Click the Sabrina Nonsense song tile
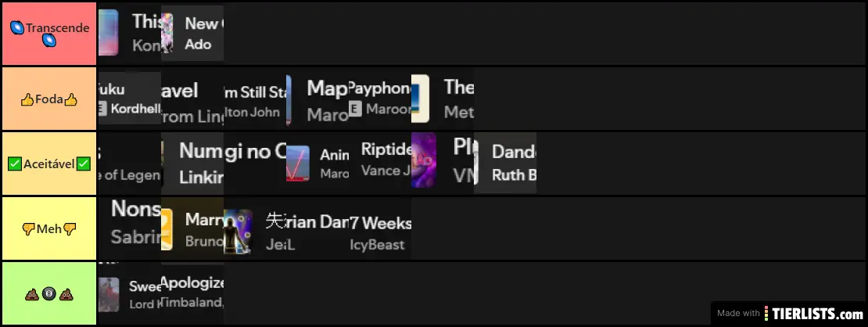The image size is (868, 327). [129, 228]
